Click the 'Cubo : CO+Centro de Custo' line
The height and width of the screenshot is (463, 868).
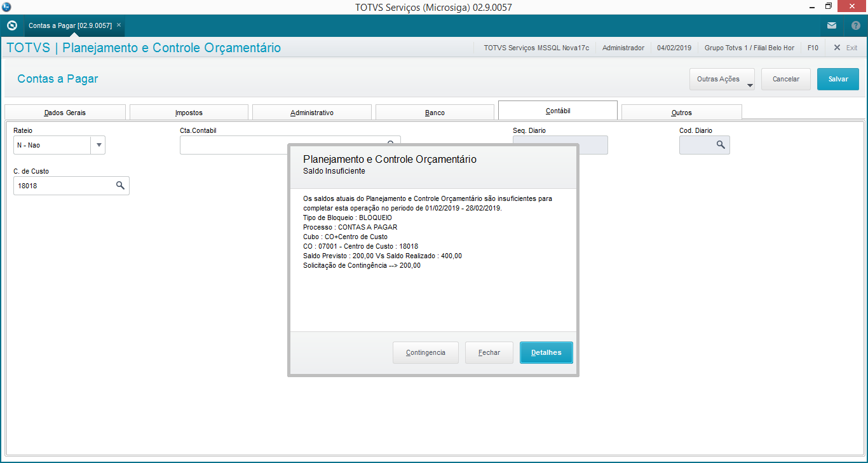click(346, 237)
